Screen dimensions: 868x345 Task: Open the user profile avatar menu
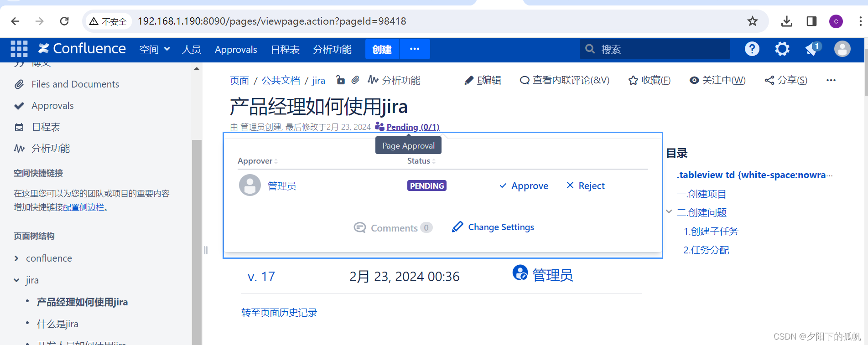point(842,49)
